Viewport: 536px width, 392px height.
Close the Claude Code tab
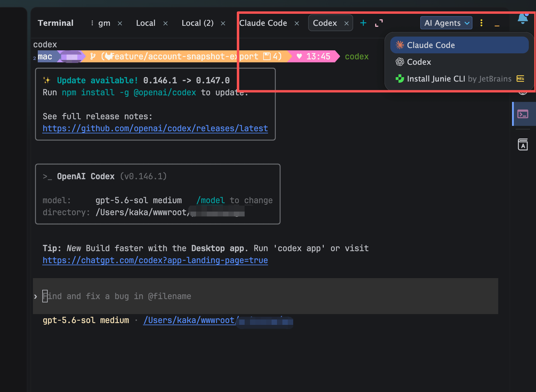tap(297, 23)
